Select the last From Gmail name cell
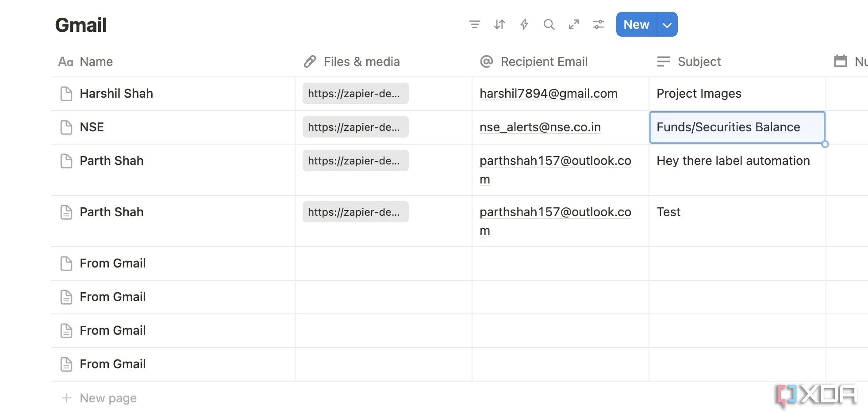 [173, 364]
